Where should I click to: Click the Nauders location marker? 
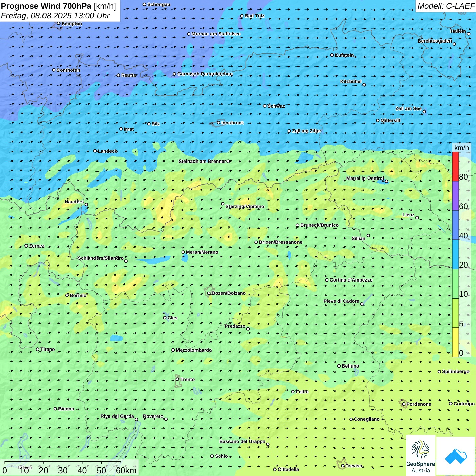point(86,205)
